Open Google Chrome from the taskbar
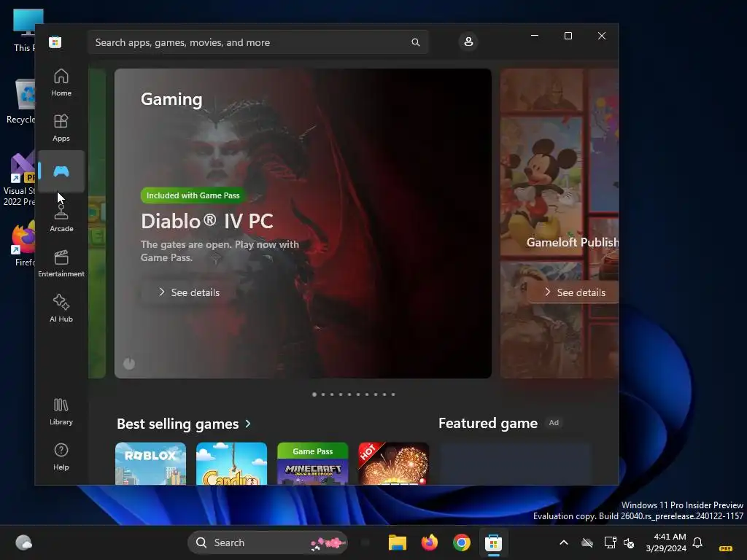Image resolution: width=747 pixels, height=560 pixels. [x=461, y=542]
